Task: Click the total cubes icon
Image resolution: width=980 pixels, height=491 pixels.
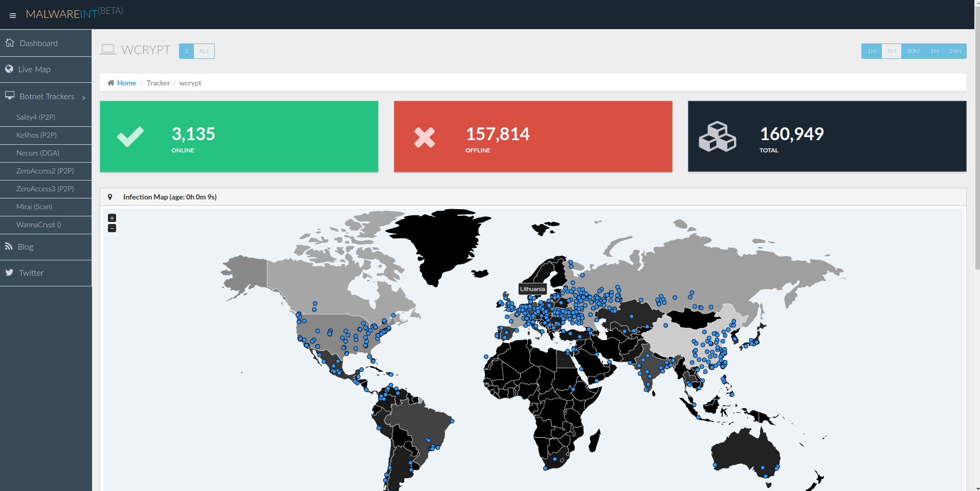Action: pyautogui.click(x=717, y=137)
